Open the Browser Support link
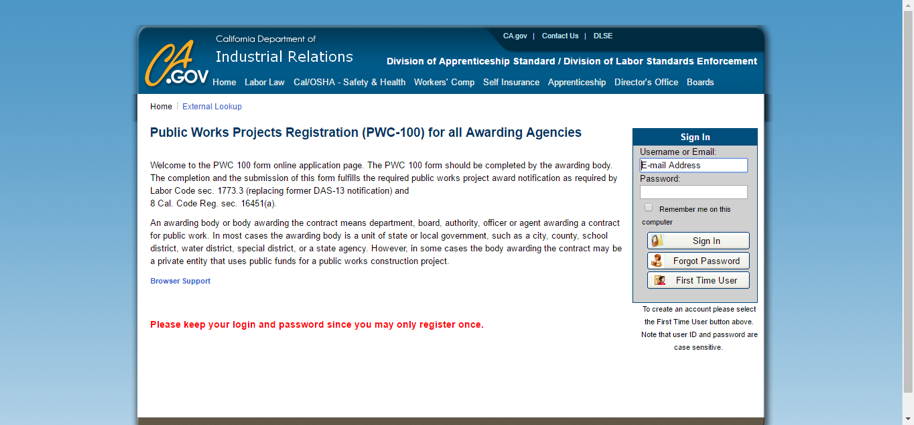Screen dimensions: 914x425 pos(180,281)
